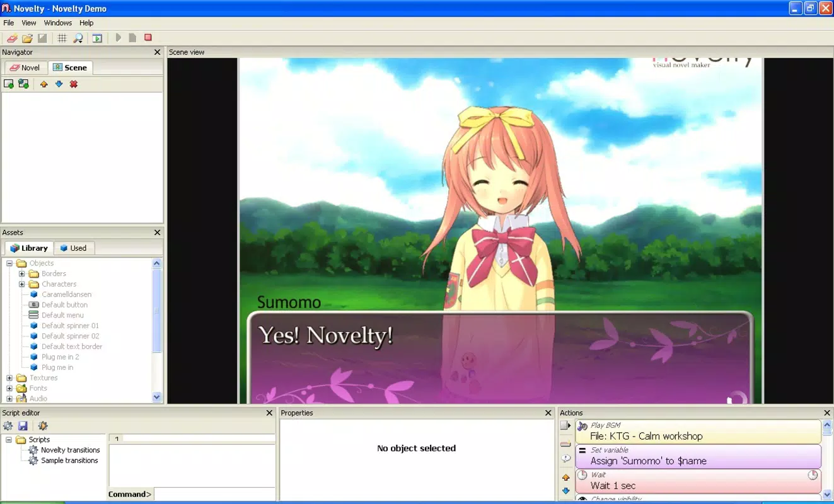Delete scene with the red X icon
The image size is (834, 504).
74,84
